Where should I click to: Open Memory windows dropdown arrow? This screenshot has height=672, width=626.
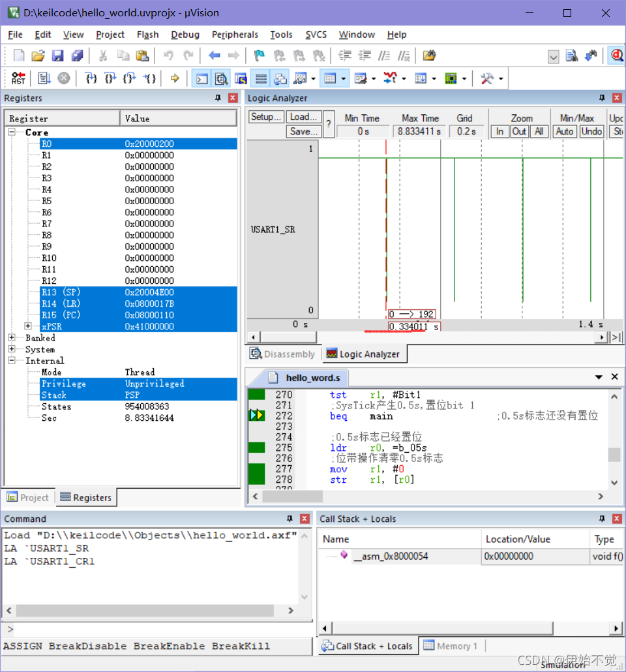pos(343,79)
